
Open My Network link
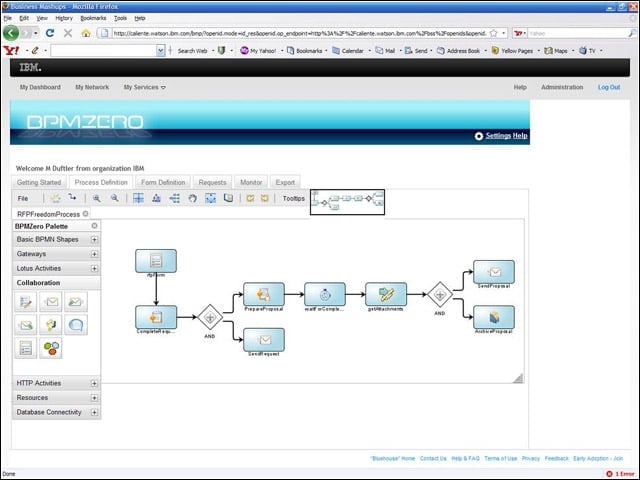tap(92, 87)
